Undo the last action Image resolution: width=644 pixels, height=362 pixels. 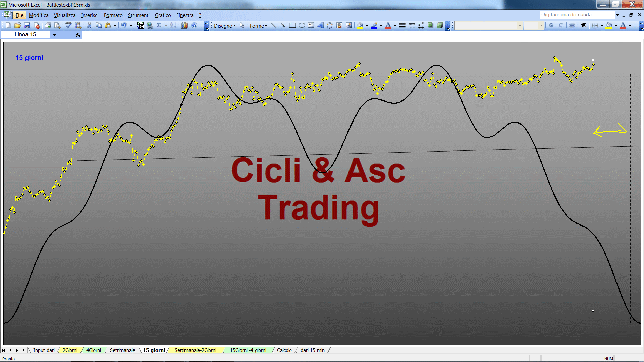tap(124, 25)
